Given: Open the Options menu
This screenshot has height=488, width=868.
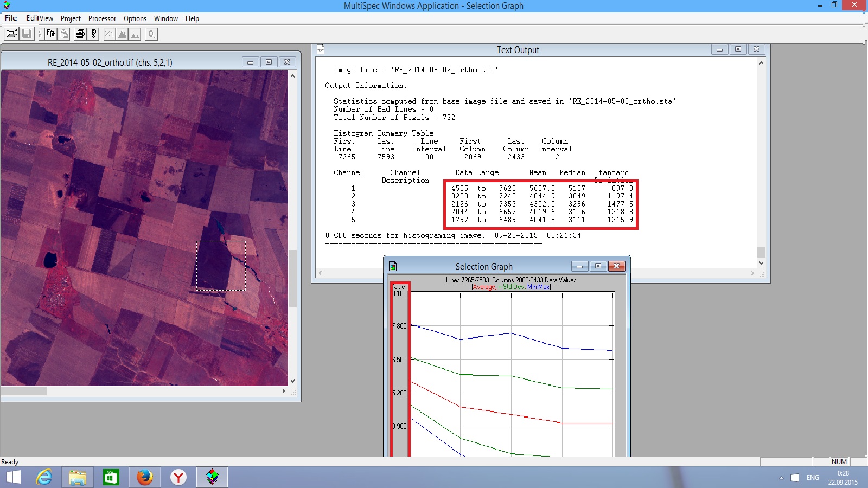Looking at the screenshot, I should coord(135,18).
